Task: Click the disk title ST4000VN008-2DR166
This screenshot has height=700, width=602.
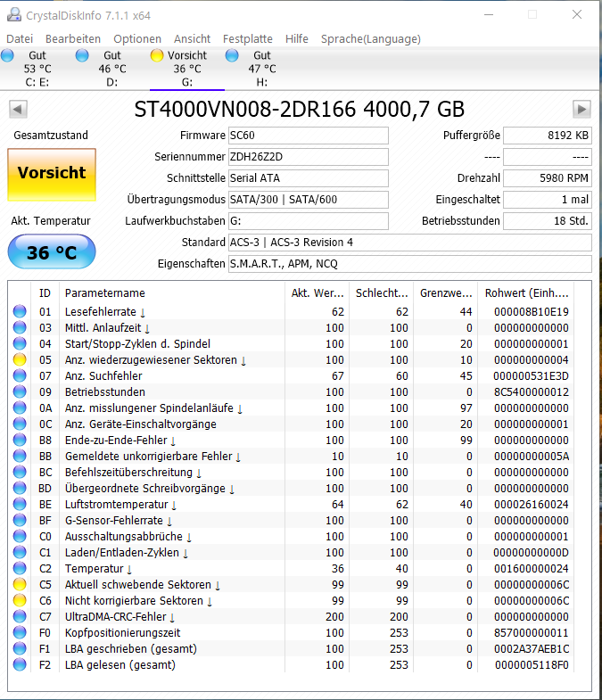Action: [299, 109]
